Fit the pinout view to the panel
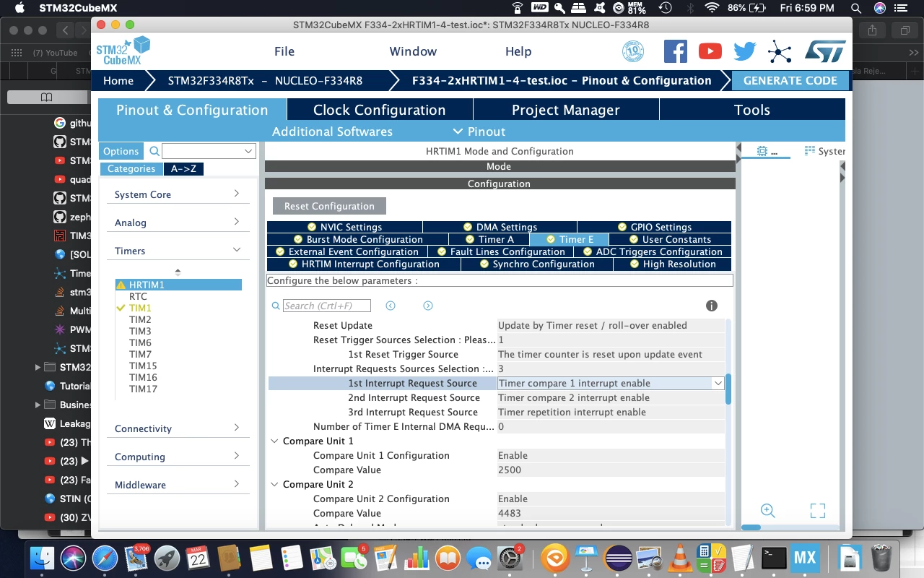This screenshot has width=924, height=578. 818,511
